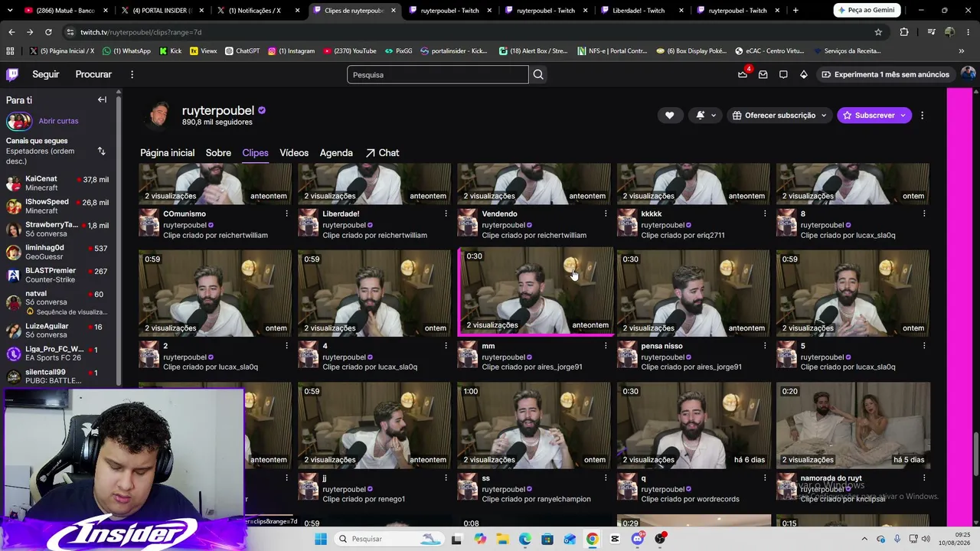Open the channel Chat tab
The height and width of the screenshot is (551, 980).
382,153
